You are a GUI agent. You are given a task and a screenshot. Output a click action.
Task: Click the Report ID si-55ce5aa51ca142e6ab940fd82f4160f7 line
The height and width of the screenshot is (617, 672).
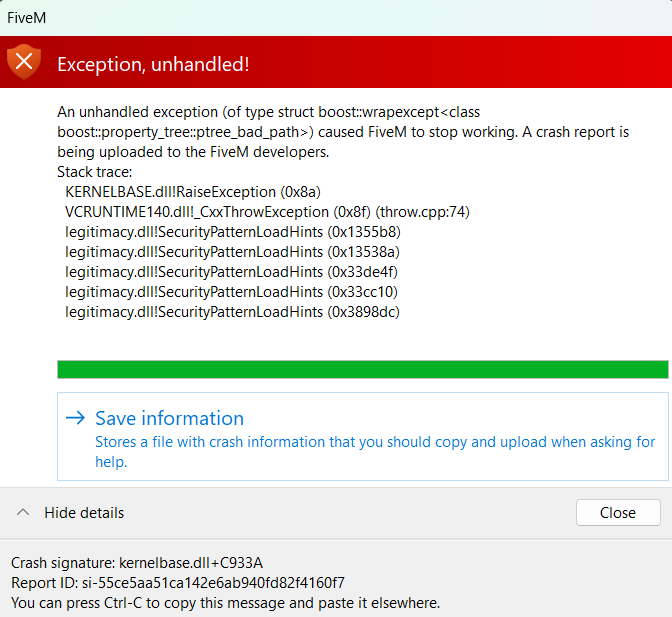coord(178,583)
